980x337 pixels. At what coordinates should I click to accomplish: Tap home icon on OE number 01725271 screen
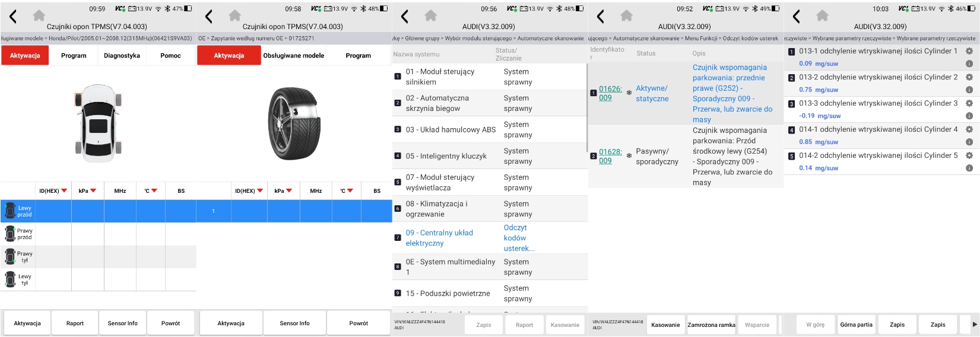(x=235, y=15)
